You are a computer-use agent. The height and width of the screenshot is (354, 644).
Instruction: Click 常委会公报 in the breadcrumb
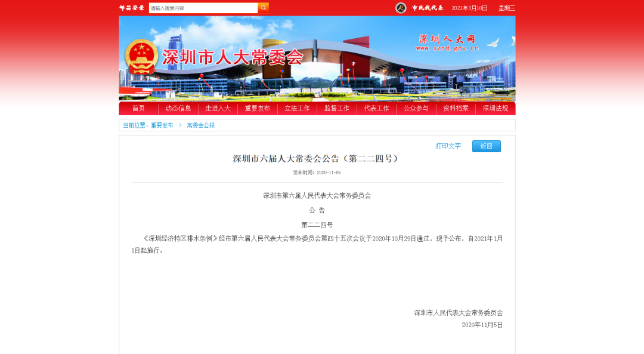point(200,125)
